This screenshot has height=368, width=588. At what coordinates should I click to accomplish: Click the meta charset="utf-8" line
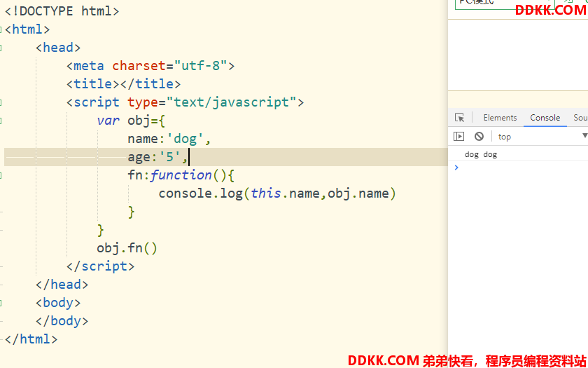pyautogui.click(x=150, y=66)
